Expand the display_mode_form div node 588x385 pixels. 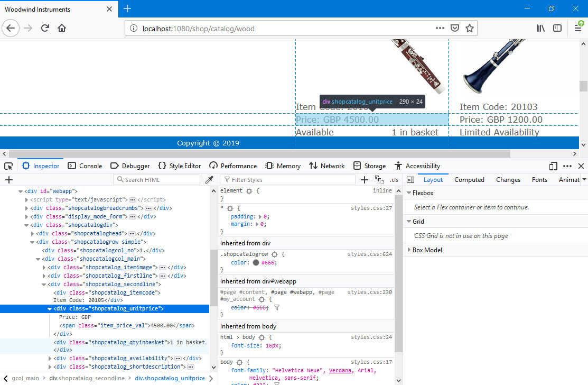(26, 216)
